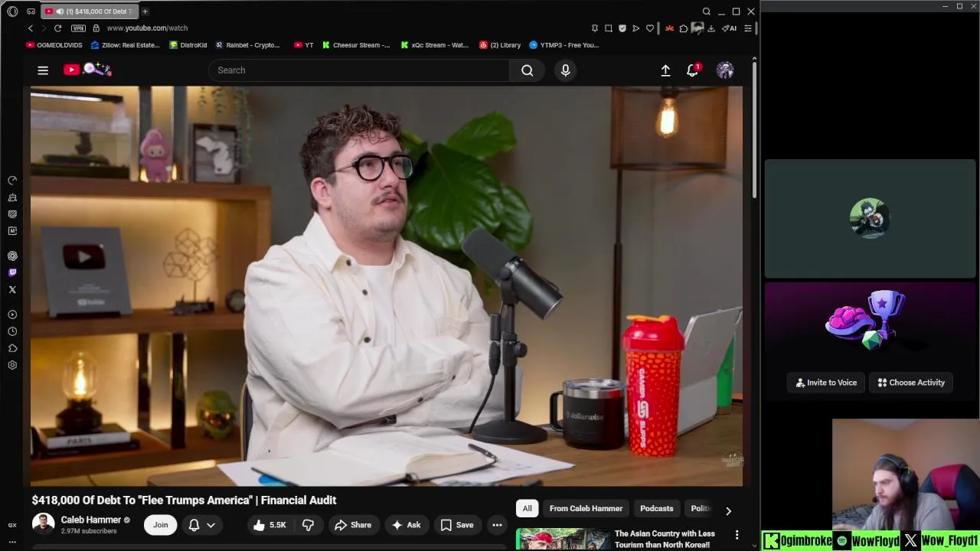
Task: Open Easy Setup sliders icon
Action: [x=748, y=28]
